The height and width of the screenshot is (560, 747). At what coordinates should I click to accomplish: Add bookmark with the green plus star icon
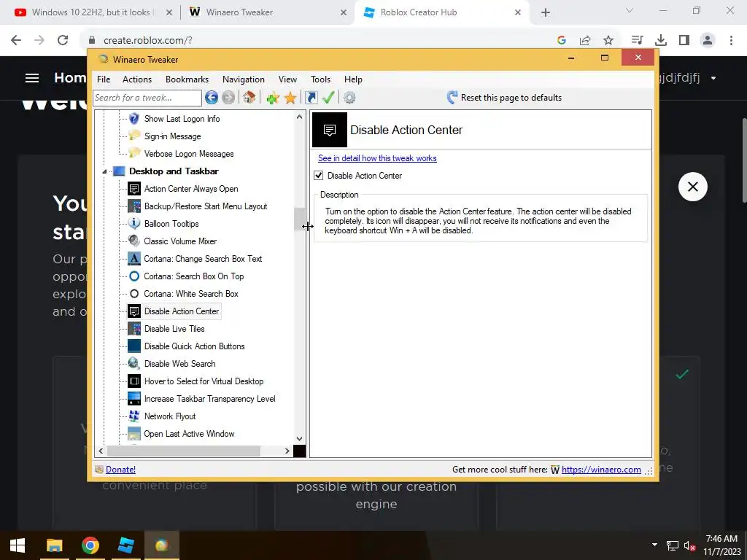(273, 98)
